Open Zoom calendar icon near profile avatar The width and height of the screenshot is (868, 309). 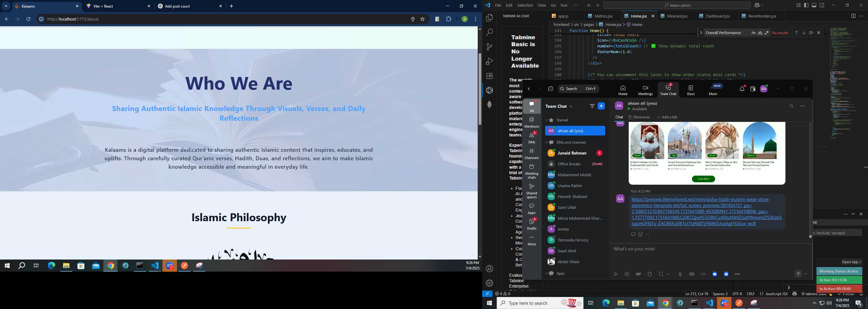(x=753, y=89)
